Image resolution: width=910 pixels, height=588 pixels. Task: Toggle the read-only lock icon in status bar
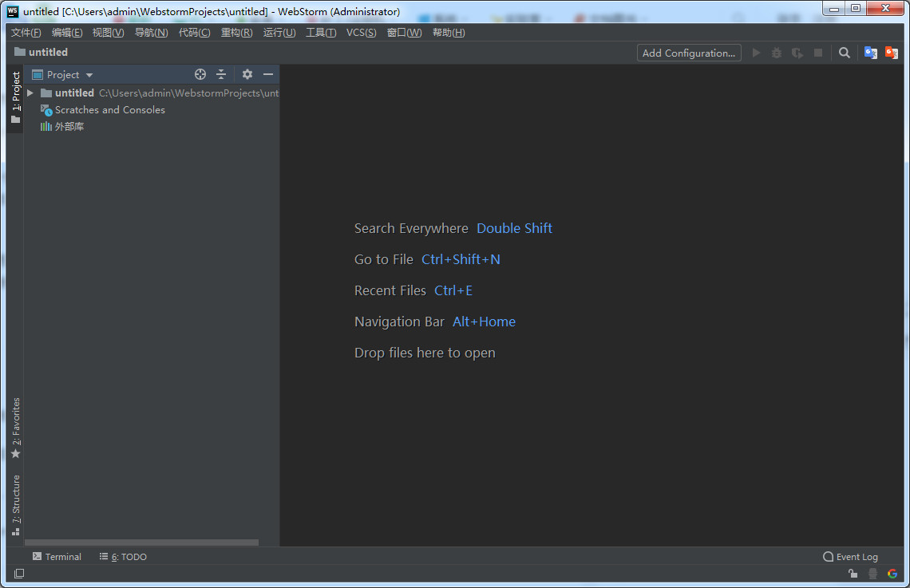853,574
